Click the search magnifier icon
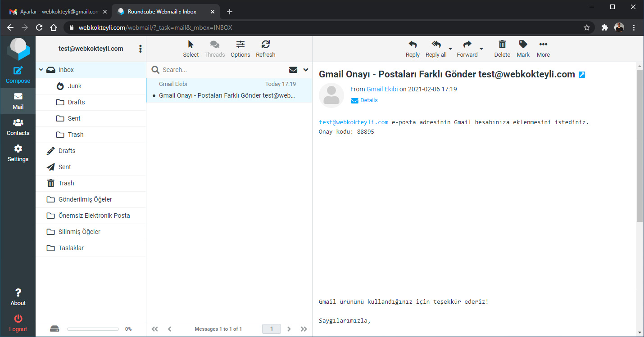 point(155,70)
